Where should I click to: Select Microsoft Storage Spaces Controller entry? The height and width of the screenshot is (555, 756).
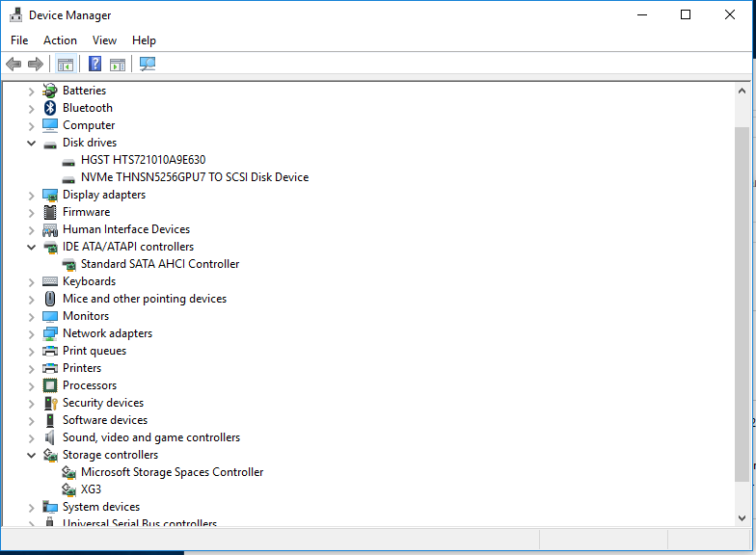(x=172, y=472)
